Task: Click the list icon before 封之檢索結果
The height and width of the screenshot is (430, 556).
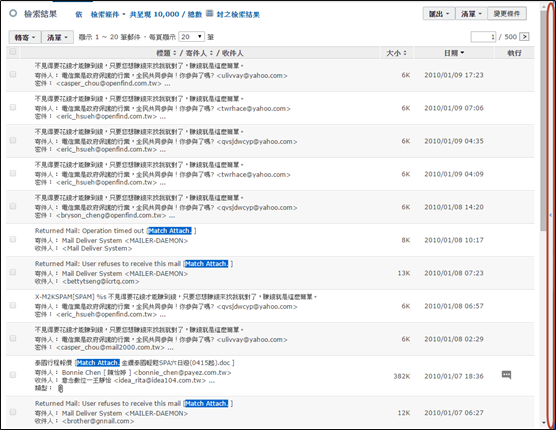Action: tap(210, 13)
